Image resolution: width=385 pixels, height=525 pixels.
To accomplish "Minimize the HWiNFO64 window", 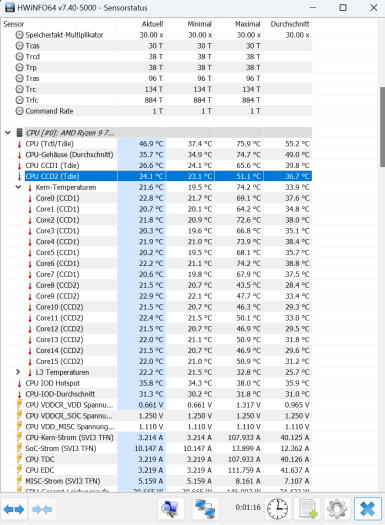I will [313, 8].
